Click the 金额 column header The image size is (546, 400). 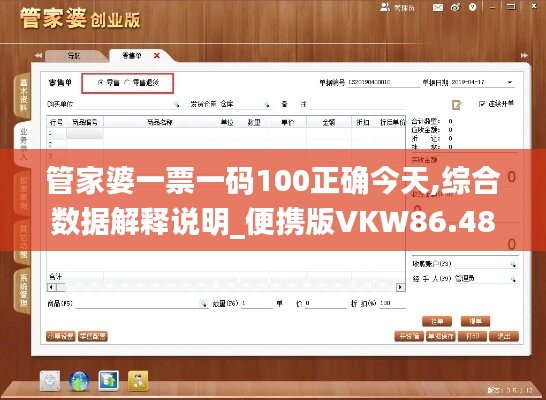click(329, 122)
